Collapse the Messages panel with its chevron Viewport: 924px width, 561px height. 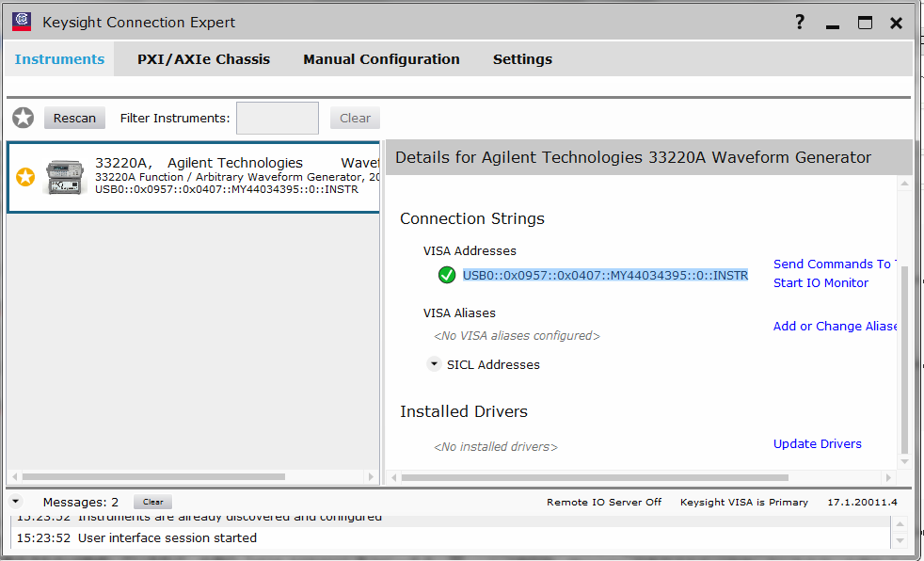(13, 501)
